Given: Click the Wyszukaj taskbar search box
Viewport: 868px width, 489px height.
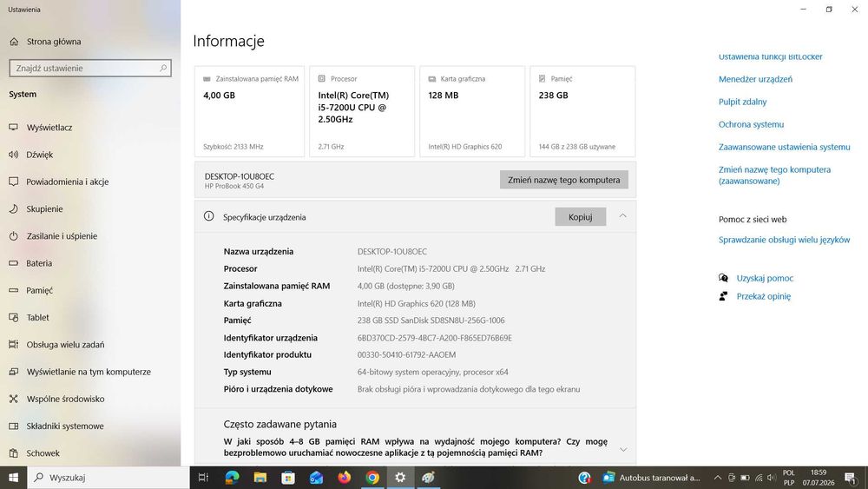Looking at the screenshot, I should 108,478.
